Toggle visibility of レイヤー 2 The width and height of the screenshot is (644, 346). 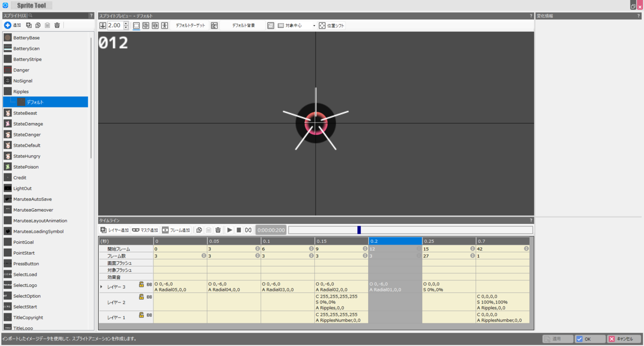click(149, 297)
